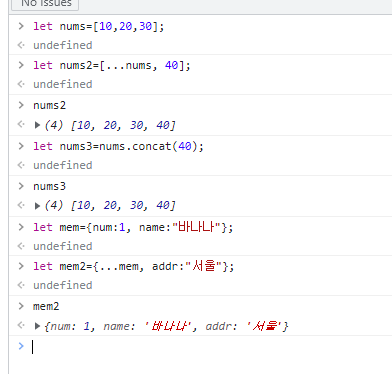Click the 'let nums2=[...nums, 40];' line
The height and width of the screenshot is (374, 392).
coord(112,65)
